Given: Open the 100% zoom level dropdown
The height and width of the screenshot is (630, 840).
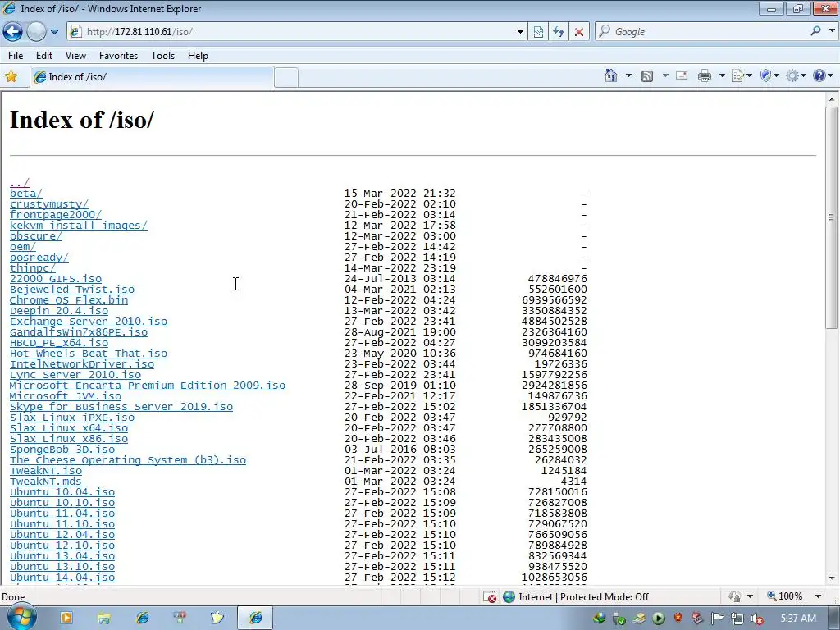Looking at the screenshot, I should 818,596.
